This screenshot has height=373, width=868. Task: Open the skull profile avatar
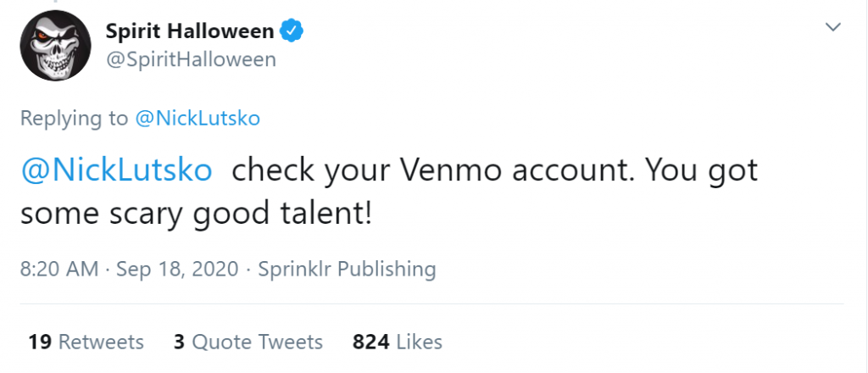55,46
